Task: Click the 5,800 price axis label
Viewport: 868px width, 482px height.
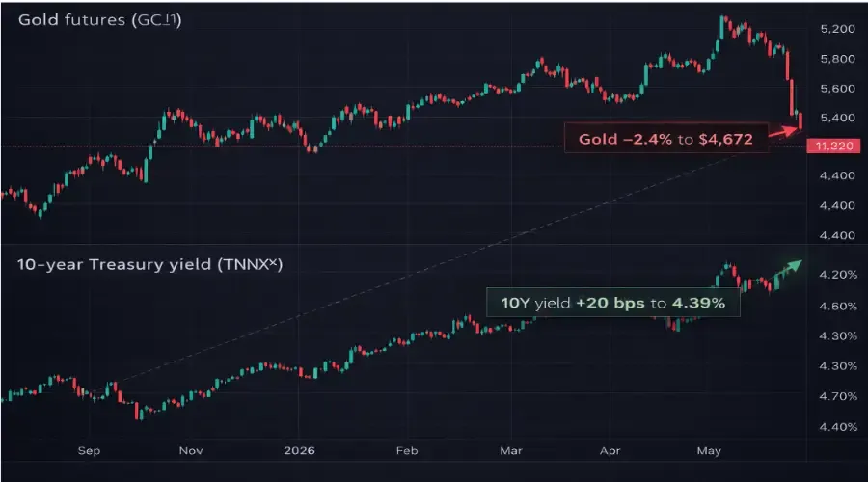Action: (837, 59)
